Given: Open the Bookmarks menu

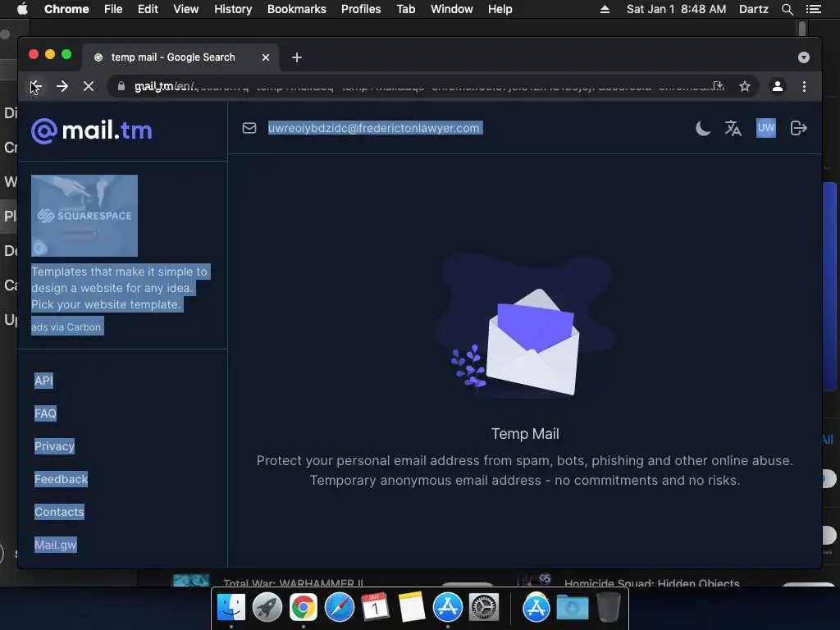Looking at the screenshot, I should pos(297,9).
